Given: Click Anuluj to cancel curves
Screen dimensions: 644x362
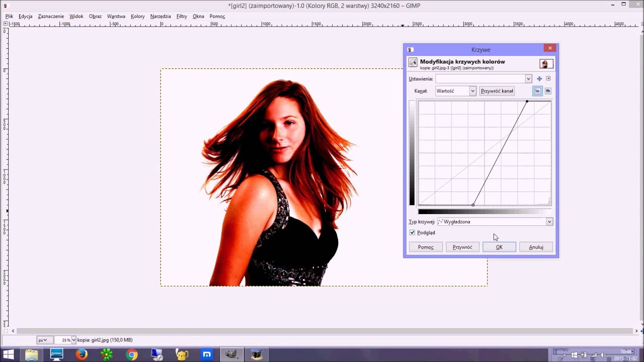Looking at the screenshot, I should click(536, 247).
